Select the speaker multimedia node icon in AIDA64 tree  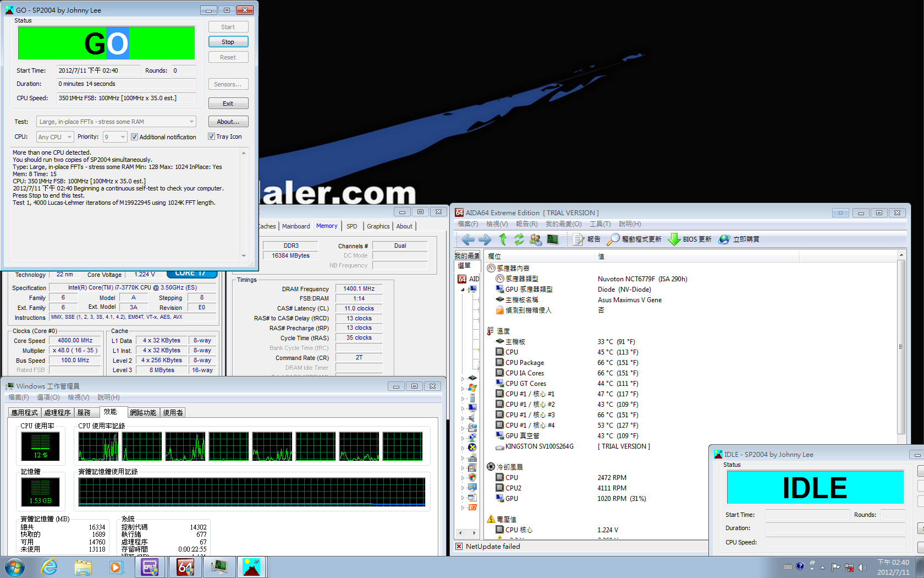pos(472,417)
